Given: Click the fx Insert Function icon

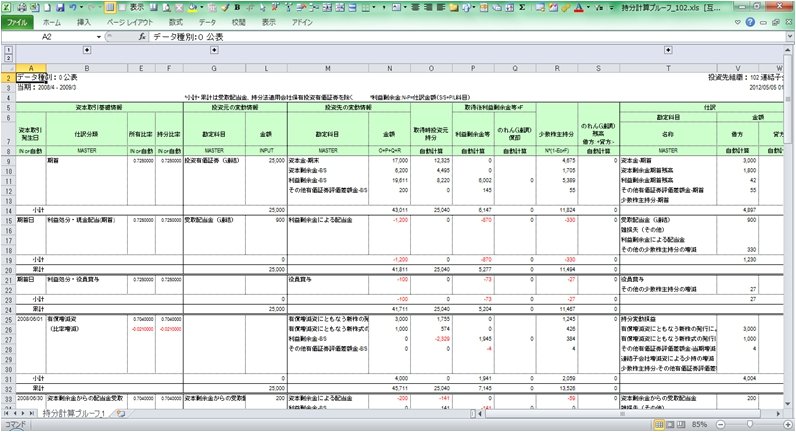Looking at the screenshot, I should point(142,37).
